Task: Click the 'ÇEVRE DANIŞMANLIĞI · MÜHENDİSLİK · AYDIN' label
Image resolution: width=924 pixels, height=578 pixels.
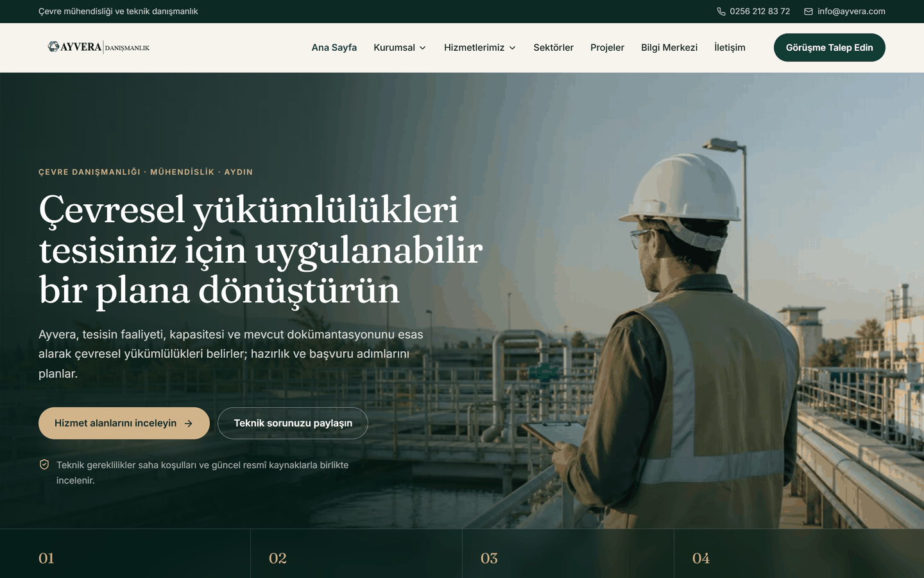Action: (x=146, y=172)
